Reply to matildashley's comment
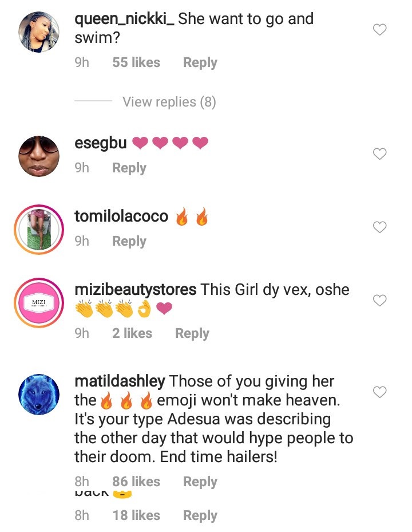The image size is (412, 532). (200, 482)
